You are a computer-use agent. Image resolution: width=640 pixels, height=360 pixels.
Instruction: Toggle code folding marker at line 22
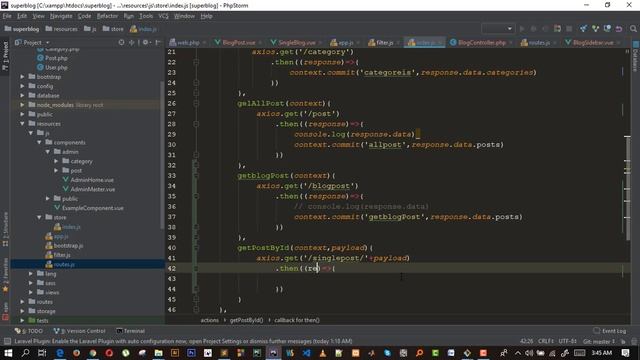click(x=196, y=62)
